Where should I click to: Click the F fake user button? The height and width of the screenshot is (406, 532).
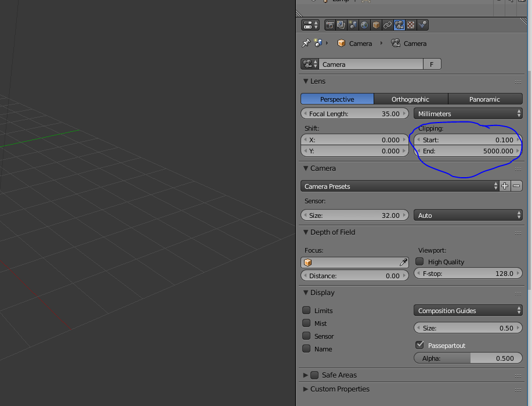pyautogui.click(x=432, y=64)
